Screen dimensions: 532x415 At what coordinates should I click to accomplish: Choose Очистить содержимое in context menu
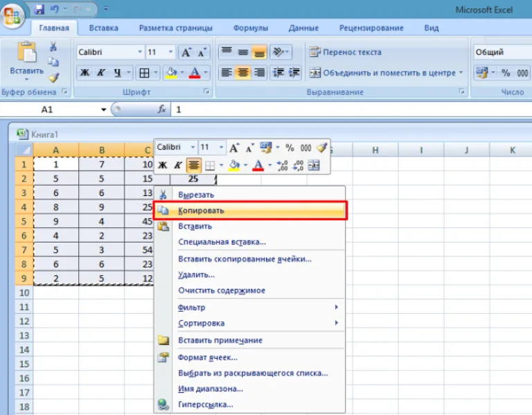coord(249,290)
